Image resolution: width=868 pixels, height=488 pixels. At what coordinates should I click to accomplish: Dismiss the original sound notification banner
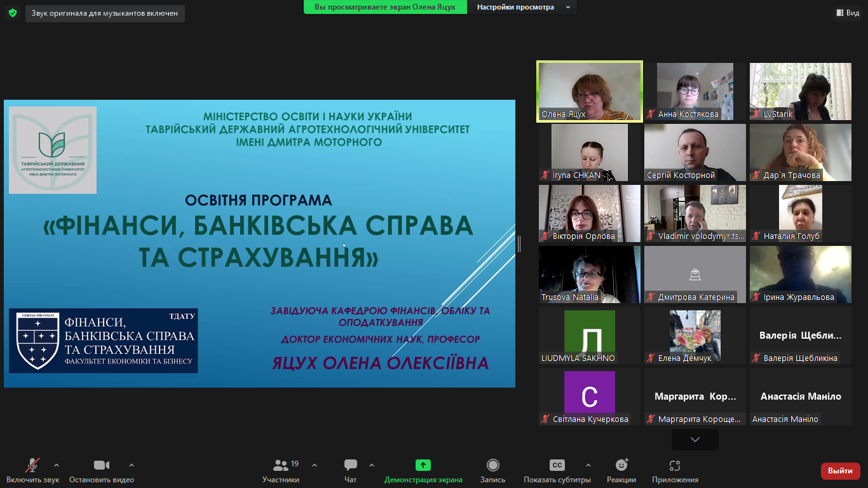[104, 13]
